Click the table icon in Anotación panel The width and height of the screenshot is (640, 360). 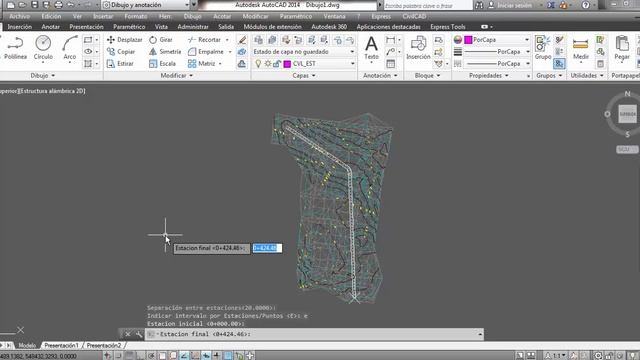pyautogui.click(x=391, y=64)
